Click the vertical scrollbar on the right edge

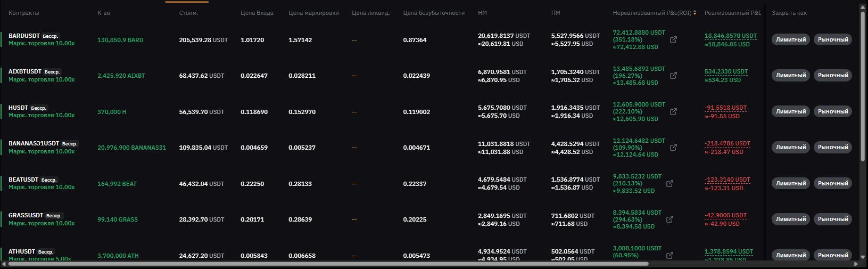click(863, 85)
